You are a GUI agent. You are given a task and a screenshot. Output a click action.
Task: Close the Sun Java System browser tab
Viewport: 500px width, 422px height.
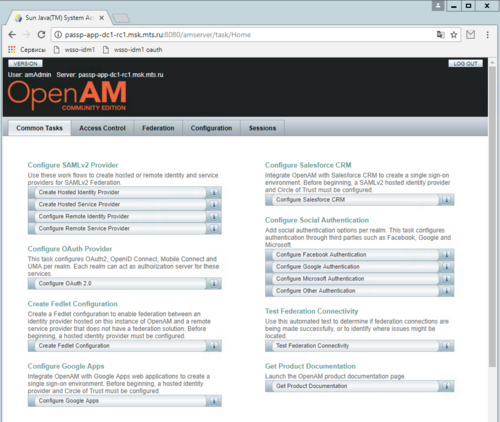[x=102, y=18]
